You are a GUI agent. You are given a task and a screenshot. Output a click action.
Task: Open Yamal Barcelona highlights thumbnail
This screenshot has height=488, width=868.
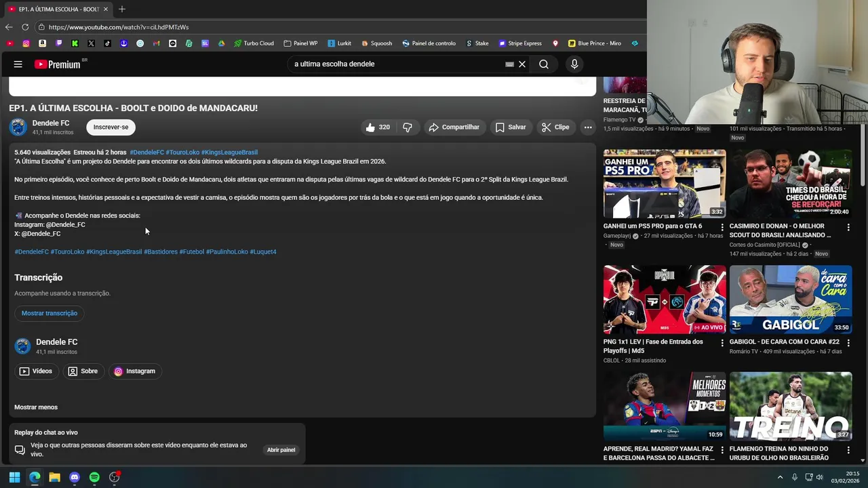665,407
